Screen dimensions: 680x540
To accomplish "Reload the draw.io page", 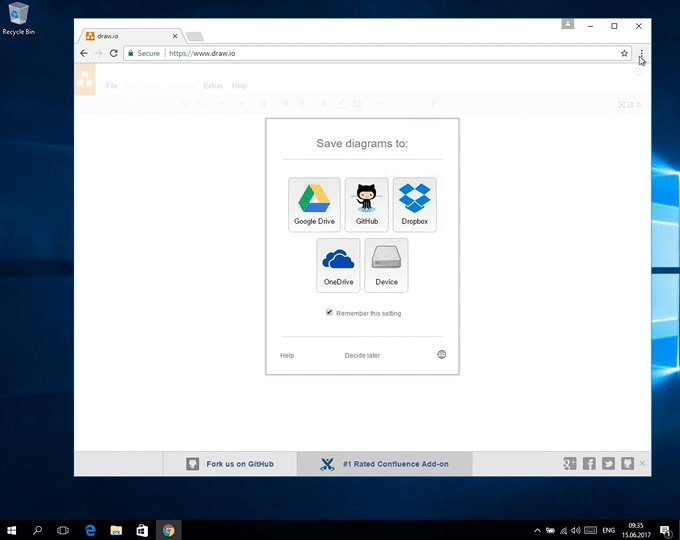I will [114, 53].
